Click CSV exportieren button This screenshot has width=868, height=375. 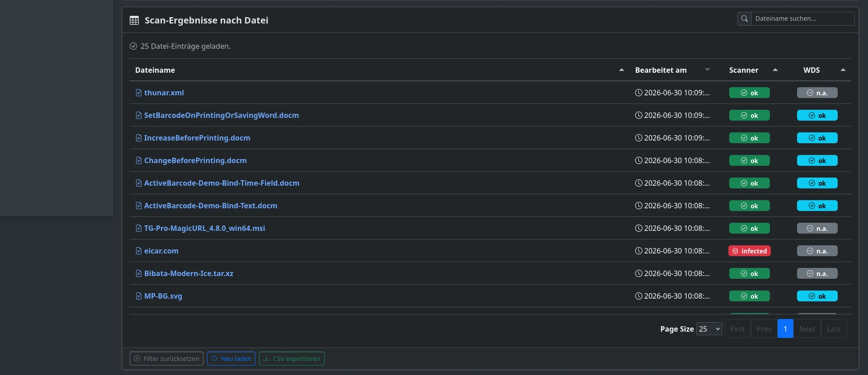click(x=292, y=359)
